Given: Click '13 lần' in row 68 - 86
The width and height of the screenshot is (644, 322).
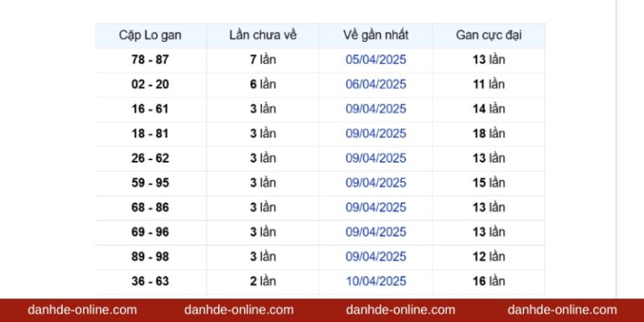Looking at the screenshot, I should pos(489,207).
